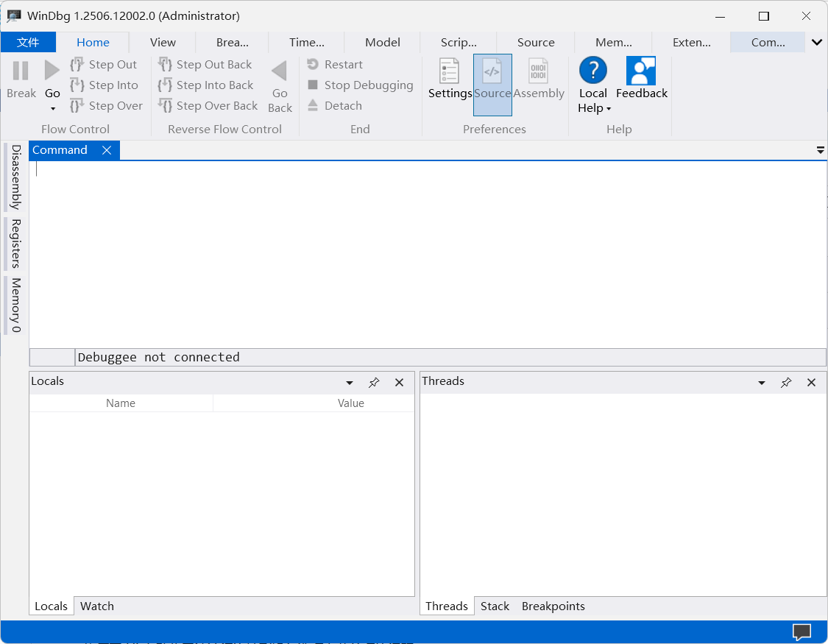Click Step Out in Flow Control
The width and height of the screenshot is (828, 644).
point(104,65)
